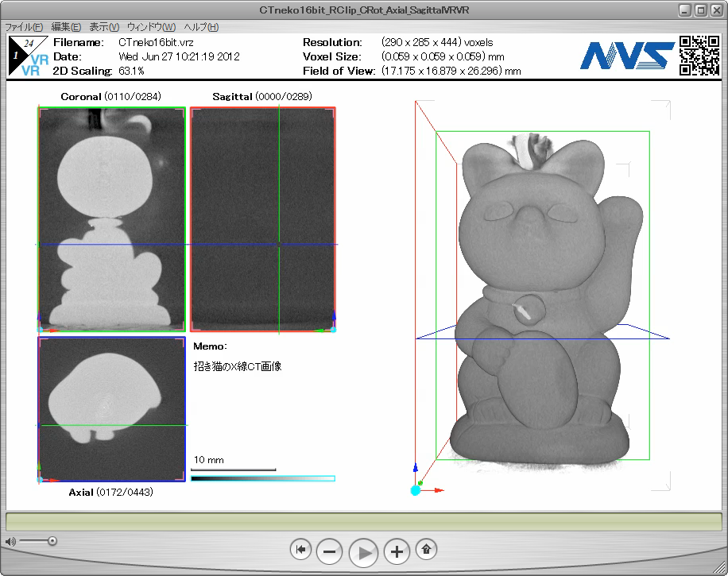
Task: Click the axis marker in Coronal view corner
Action: click(x=40, y=330)
